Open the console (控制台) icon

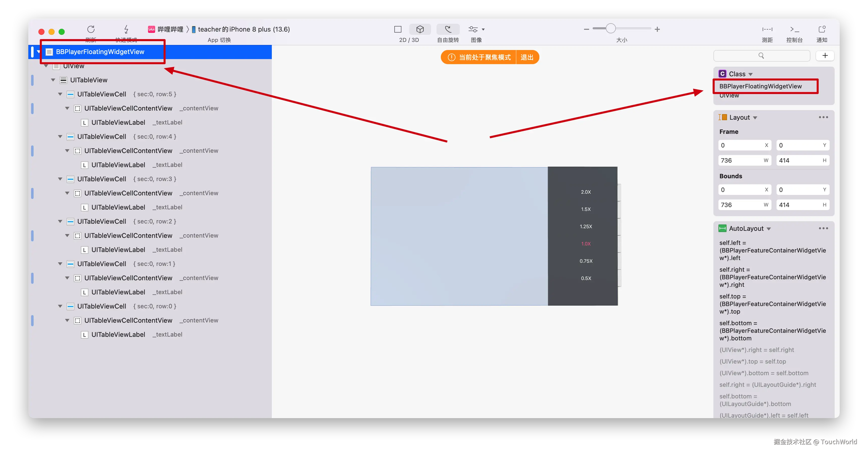tap(794, 29)
